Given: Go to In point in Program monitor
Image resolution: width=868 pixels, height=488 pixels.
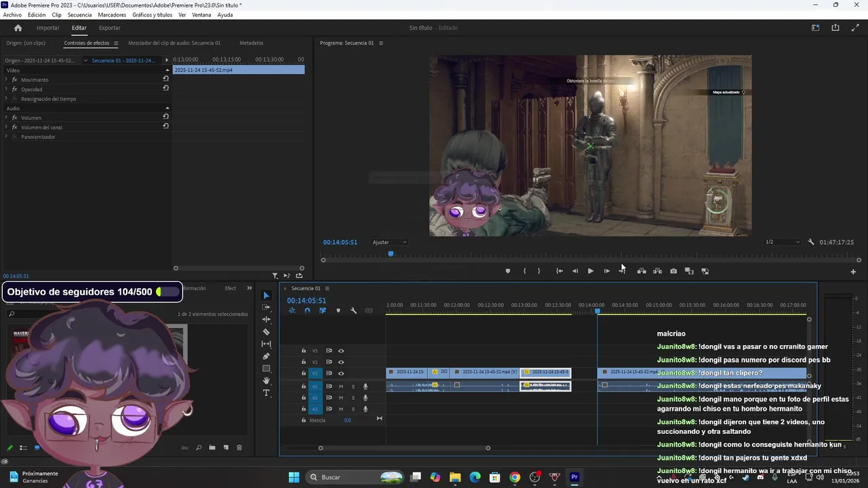Looking at the screenshot, I should [559, 271].
